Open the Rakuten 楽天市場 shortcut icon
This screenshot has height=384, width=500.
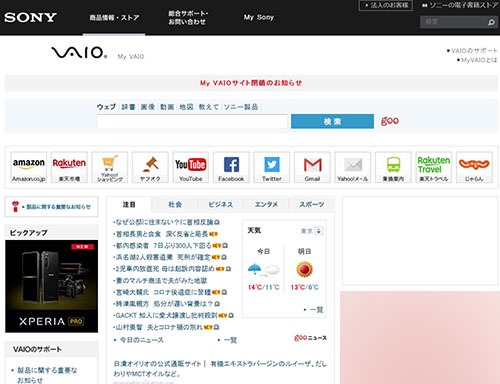pos(69,167)
